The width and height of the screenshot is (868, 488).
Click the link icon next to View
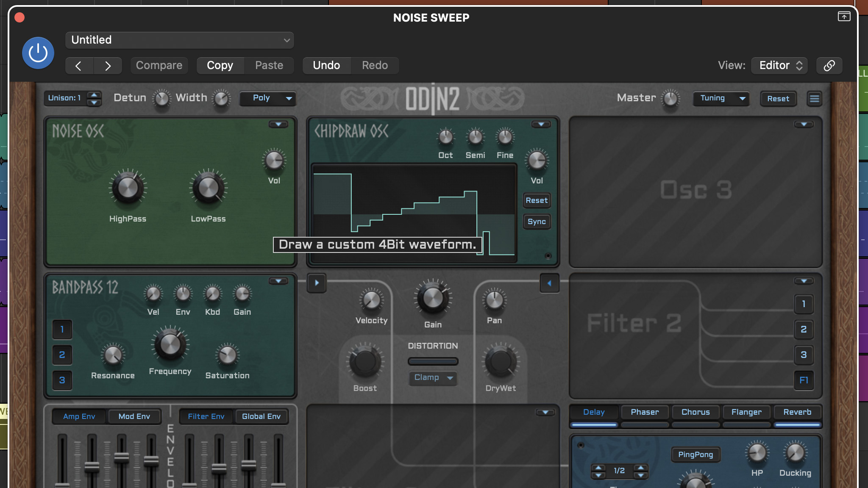[829, 65]
